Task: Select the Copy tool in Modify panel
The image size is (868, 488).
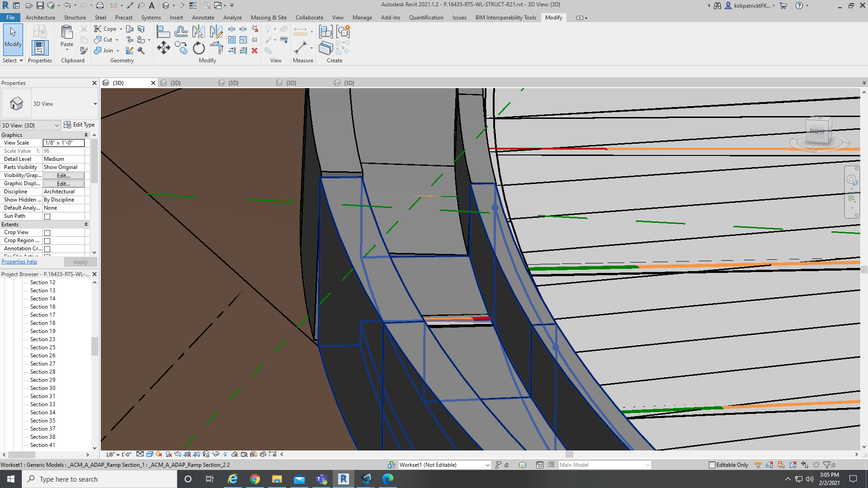Action: click(x=181, y=48)
